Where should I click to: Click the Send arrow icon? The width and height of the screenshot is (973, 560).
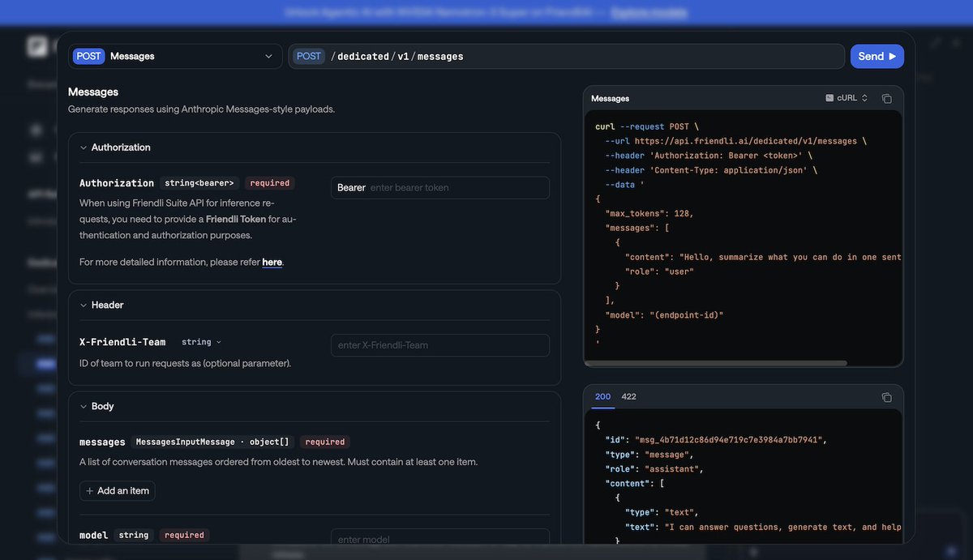(893, 56)
